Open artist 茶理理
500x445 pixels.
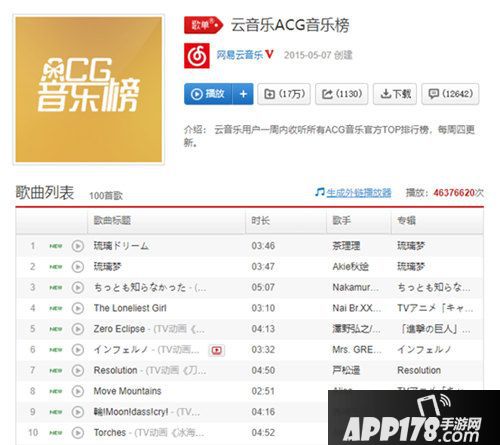[x=346, y=246]
